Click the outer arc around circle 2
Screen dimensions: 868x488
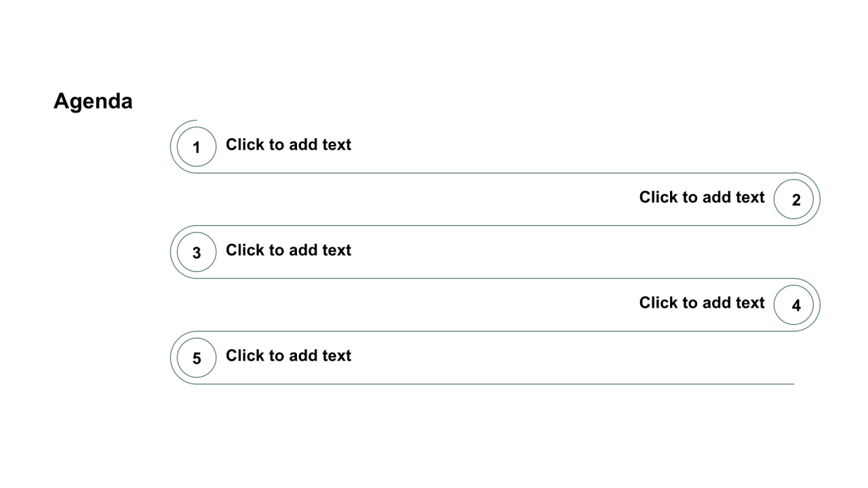820,199
